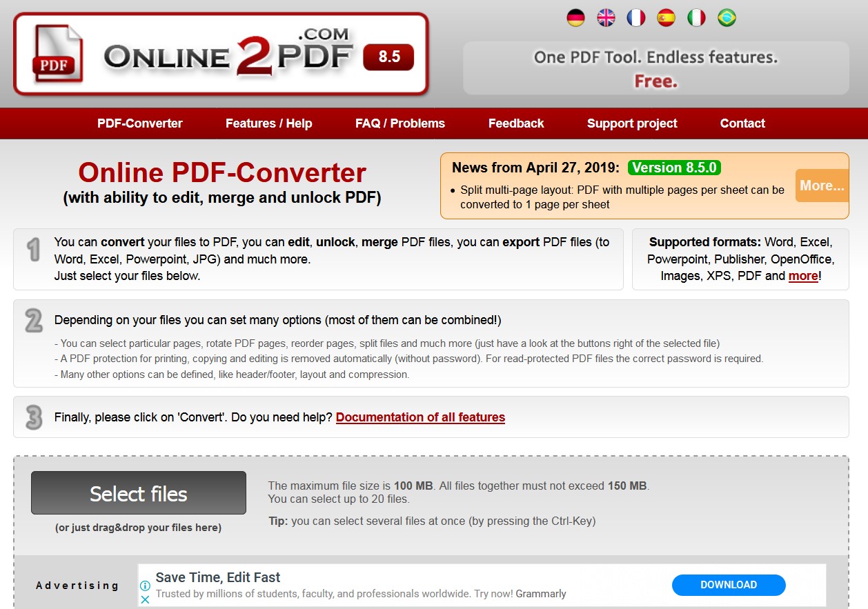868x609 pixels.
Task: Click the Online2PDF logo
Action: 221,54
